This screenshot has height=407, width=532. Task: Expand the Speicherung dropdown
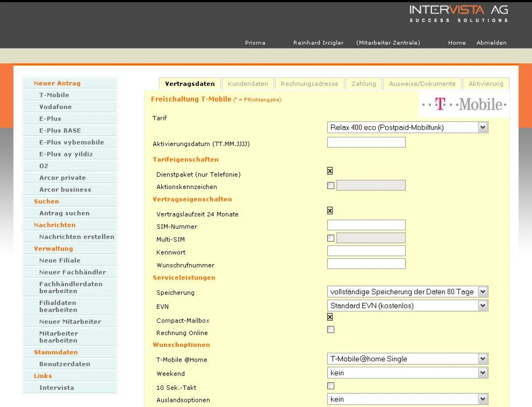point(407,292)
